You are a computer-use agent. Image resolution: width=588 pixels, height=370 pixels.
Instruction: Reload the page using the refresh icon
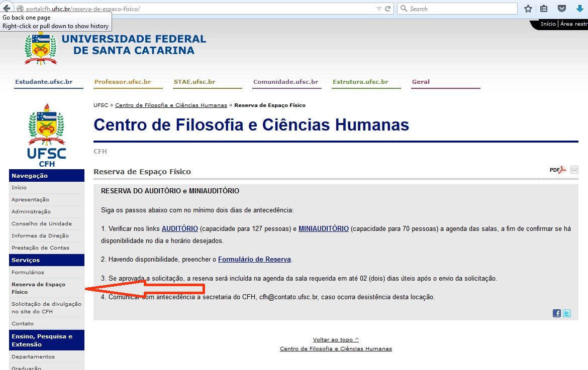tap(388, 9)
